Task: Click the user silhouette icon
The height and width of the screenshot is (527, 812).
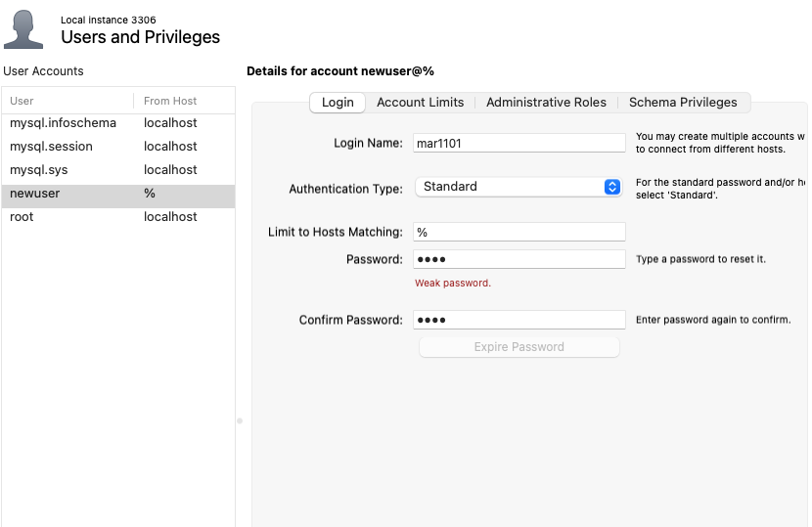Action: [23, 29]
